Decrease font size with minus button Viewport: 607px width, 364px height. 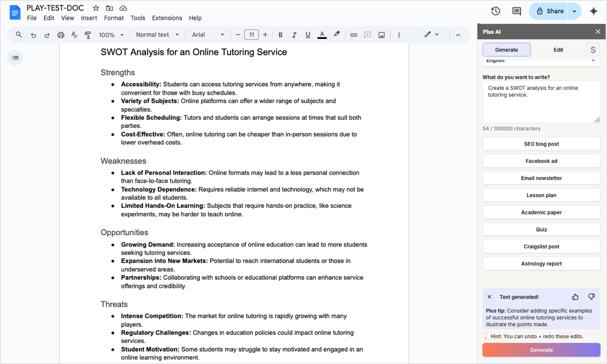click(238, 35)
